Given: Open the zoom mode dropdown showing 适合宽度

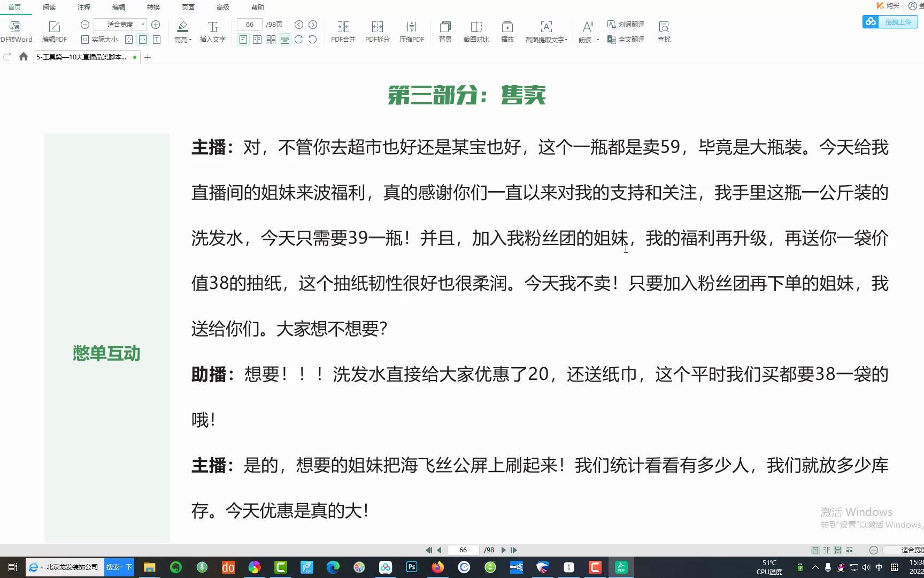Looking at the screenshot, I should (120, 25).
